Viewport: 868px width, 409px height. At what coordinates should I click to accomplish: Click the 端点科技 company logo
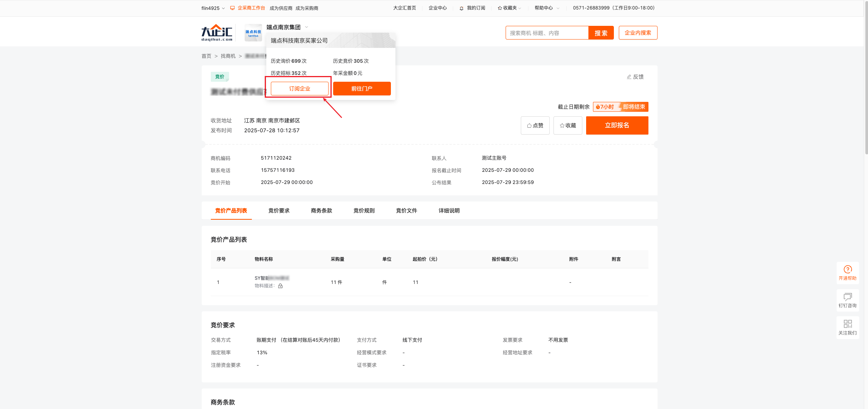click(253, 33)
